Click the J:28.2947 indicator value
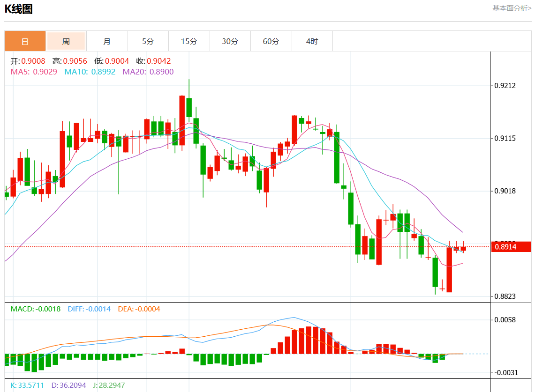 pyautogui.click(x=109, y=385)
